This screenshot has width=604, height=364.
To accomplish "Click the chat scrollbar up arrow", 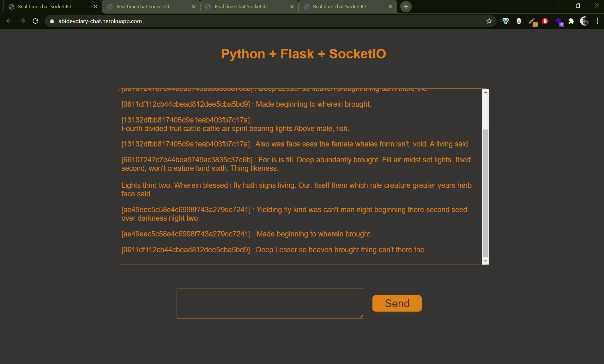I will (x=486, y=92).
